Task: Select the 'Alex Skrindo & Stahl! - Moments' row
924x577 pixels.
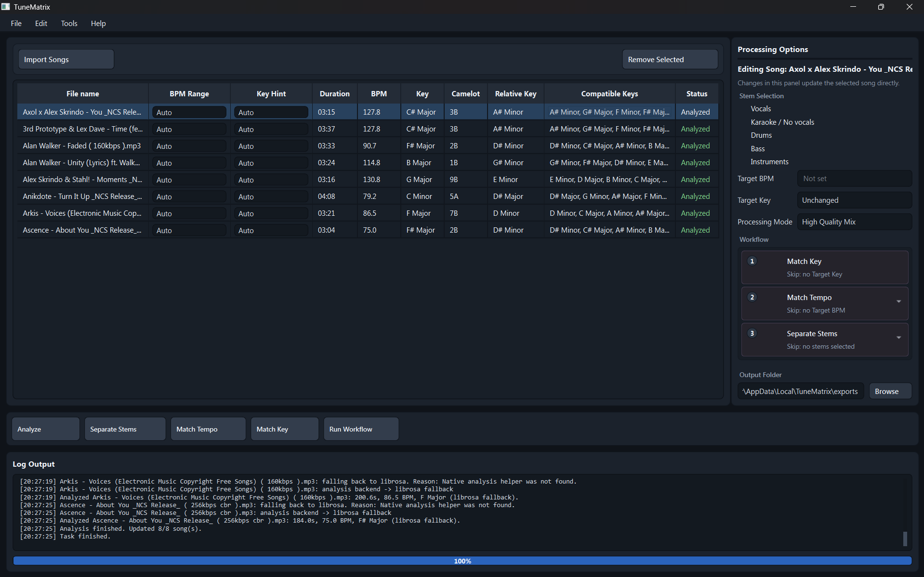Action: click(x=368, y=179)
